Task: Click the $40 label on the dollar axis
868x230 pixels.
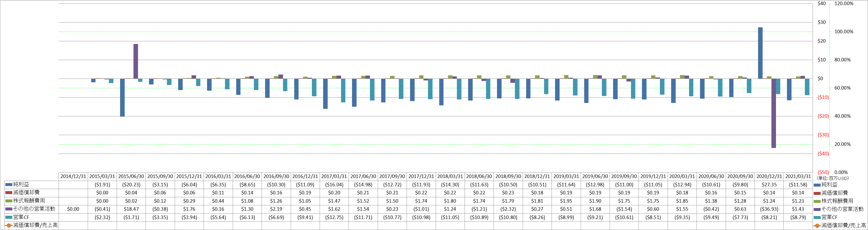Action: click(821, 3)
